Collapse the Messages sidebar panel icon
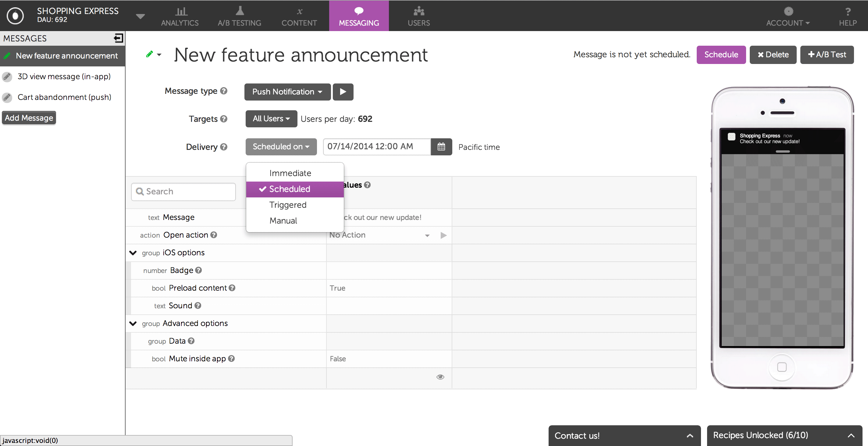 (118, 38)
